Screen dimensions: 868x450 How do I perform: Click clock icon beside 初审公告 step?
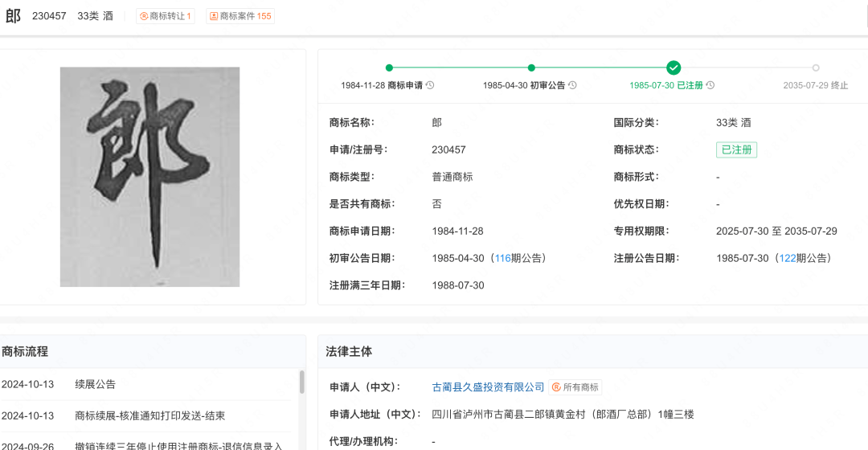[x=572, y=85]
